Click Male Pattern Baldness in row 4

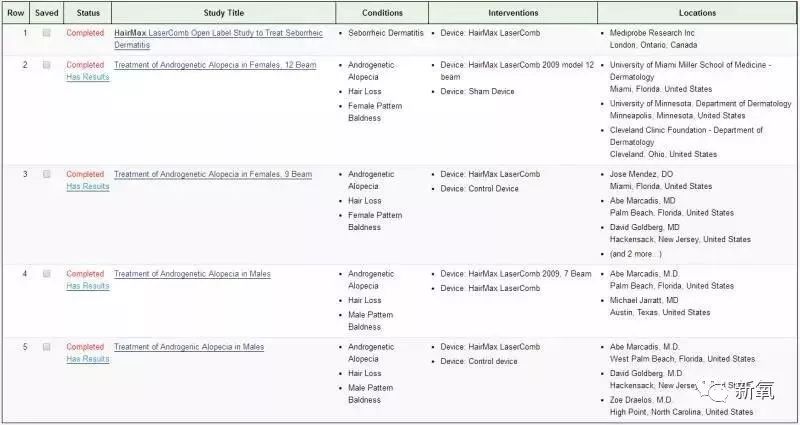coord(370,320)
